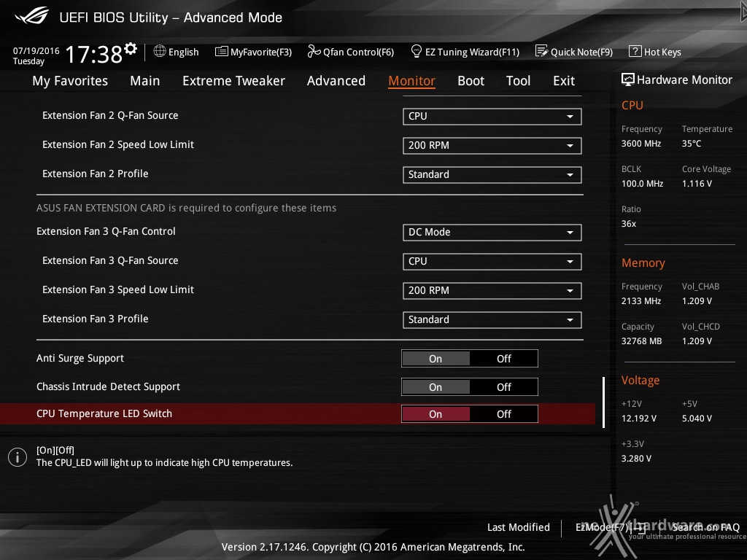Viewport: 747px width, 560px height.
Task: Enable CPU Temperature LED Switch On
Action: pyautogui.click(x=436, y=414)
